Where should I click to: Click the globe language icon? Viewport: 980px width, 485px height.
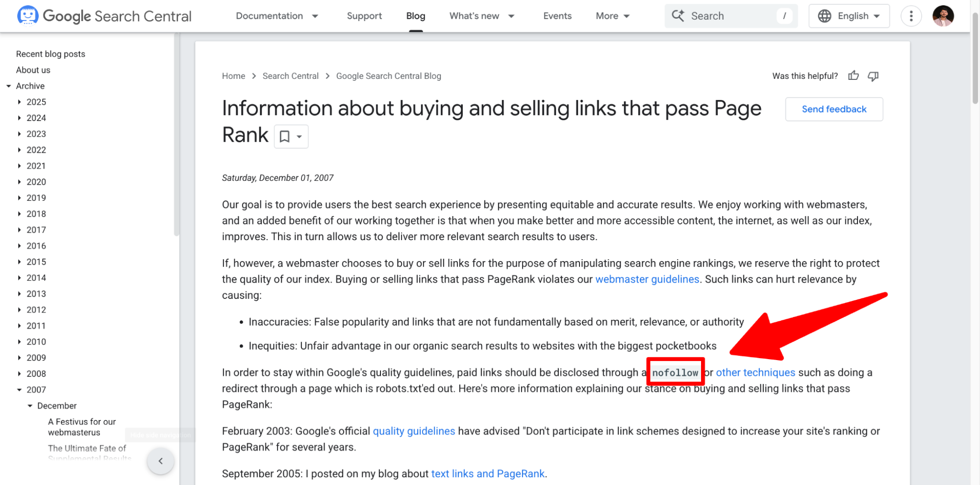pyautogui.click(x=825, y=16)
